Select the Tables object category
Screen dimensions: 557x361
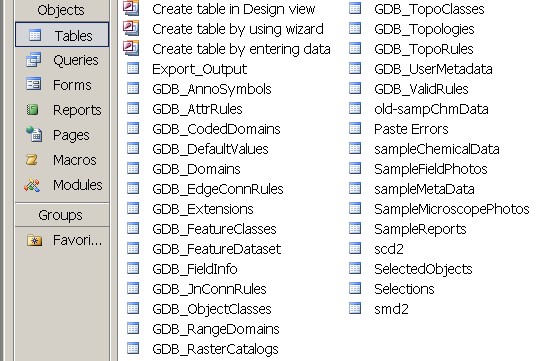tap(62, 35)
